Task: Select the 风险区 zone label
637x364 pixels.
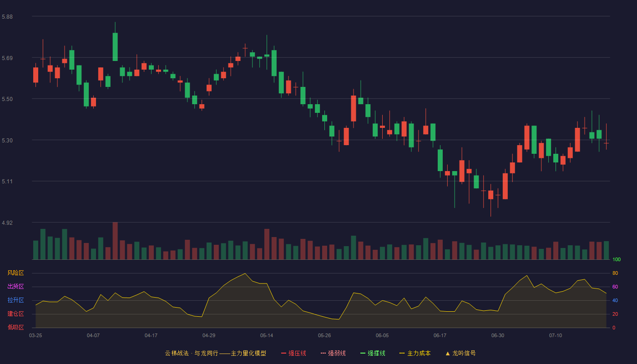Action: (15, 273)
